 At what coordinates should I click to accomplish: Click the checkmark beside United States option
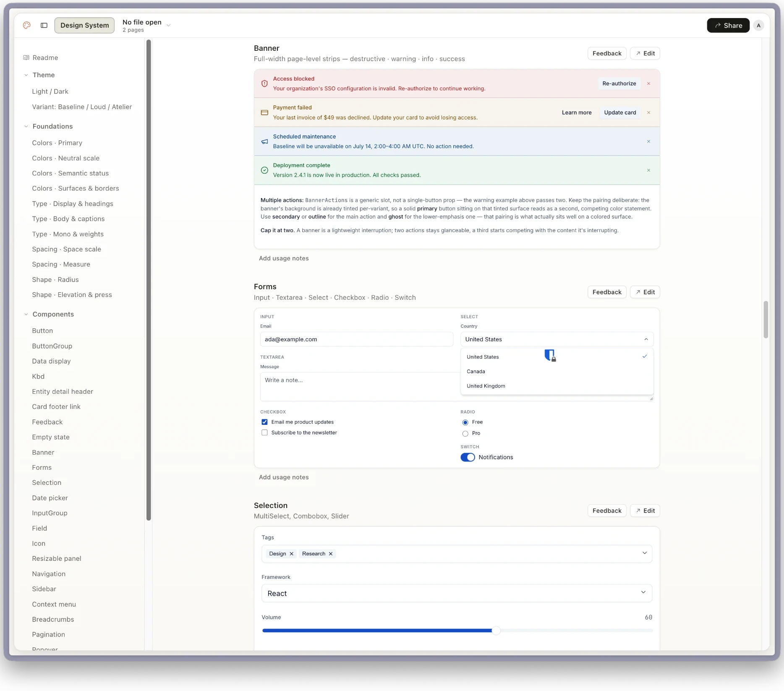tap(645, 356)
